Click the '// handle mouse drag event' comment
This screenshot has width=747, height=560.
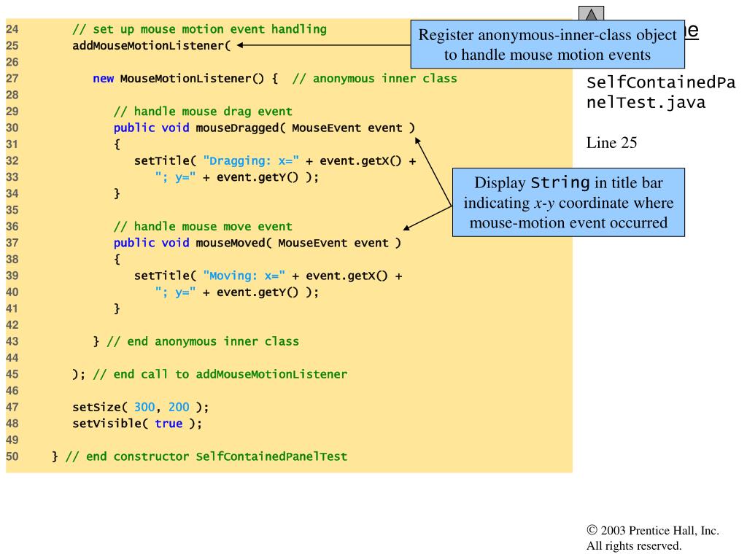[x=203, y=112]
